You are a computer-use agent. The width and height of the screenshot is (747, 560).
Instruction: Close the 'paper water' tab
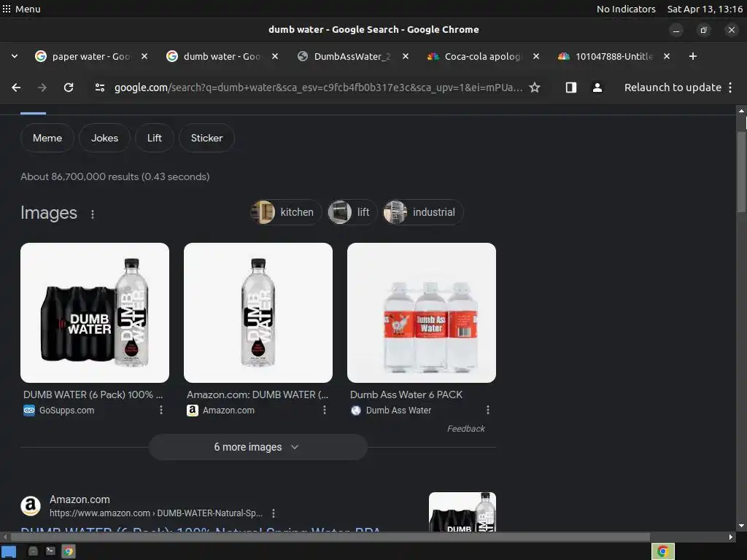(x=144, y=56)
